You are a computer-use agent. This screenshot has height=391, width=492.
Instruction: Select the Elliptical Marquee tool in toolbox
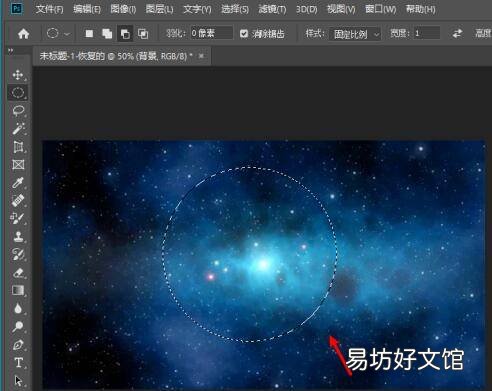tap(18, 92)
